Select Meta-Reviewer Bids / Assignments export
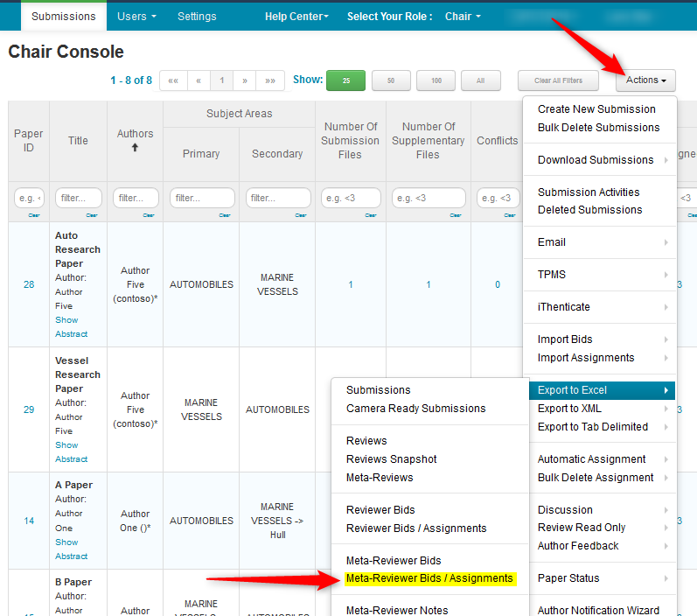This screenshot has height=616, width=697. coord(429,578)
